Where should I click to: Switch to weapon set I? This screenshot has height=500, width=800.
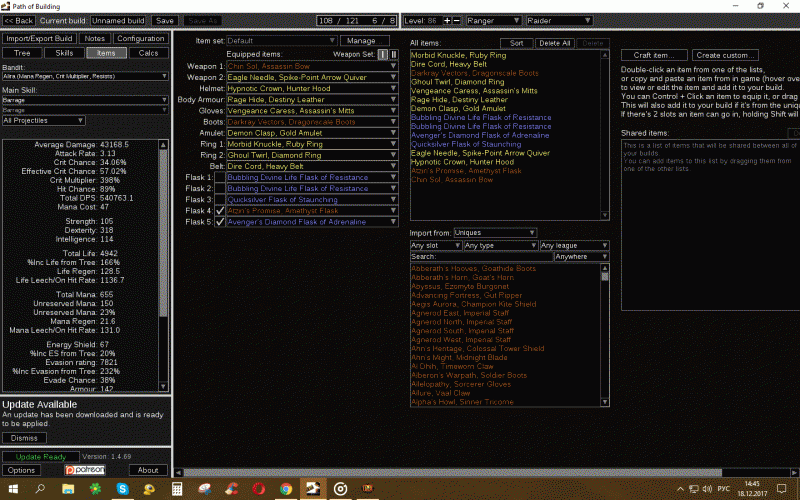click(x=383, y=54)
